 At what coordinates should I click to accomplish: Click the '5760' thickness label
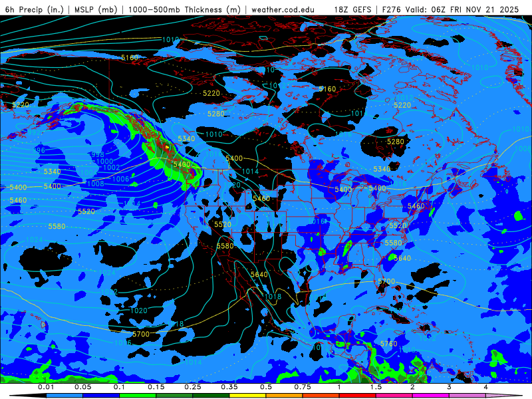tap(389, 344)
